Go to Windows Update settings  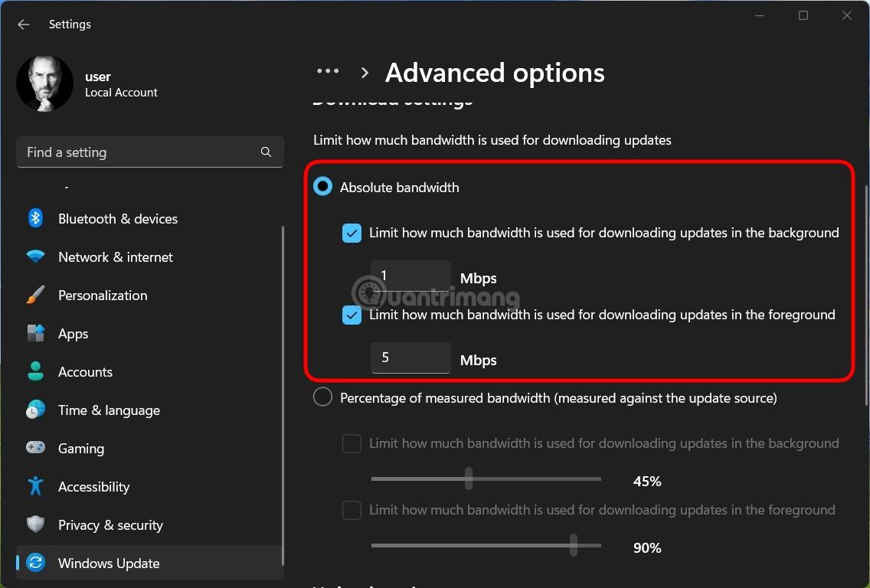[x=150, y=563]
